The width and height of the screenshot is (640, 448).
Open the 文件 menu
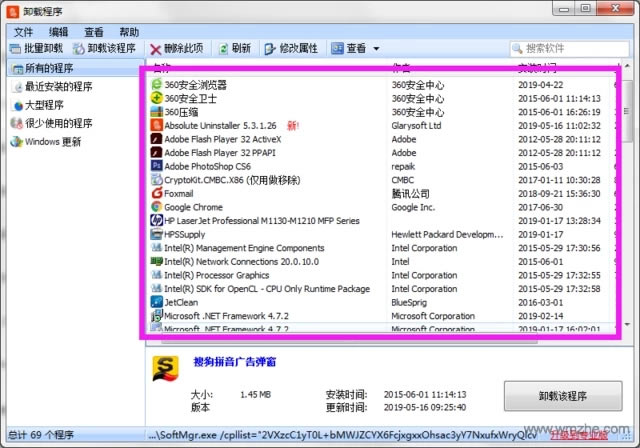pyautogui.click(x=23, y=32)
